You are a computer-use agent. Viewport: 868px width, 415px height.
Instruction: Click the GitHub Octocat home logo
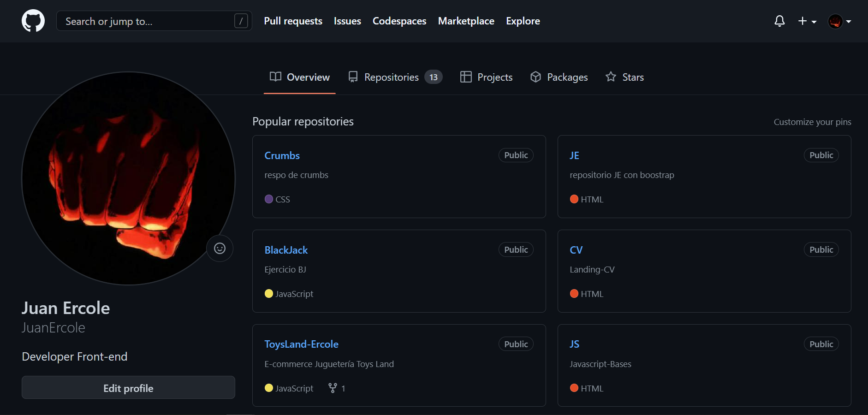tap(33, 21)
